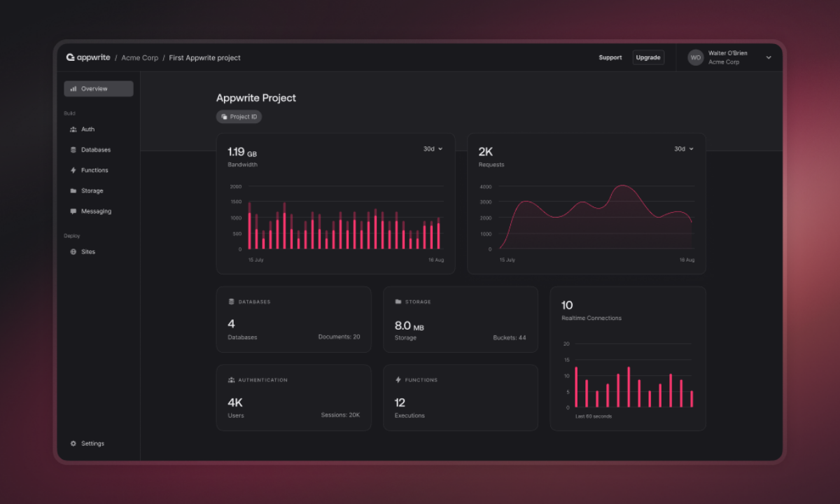Copy the Project ID pill
This screenshot has height=504, width=840.
239,117
